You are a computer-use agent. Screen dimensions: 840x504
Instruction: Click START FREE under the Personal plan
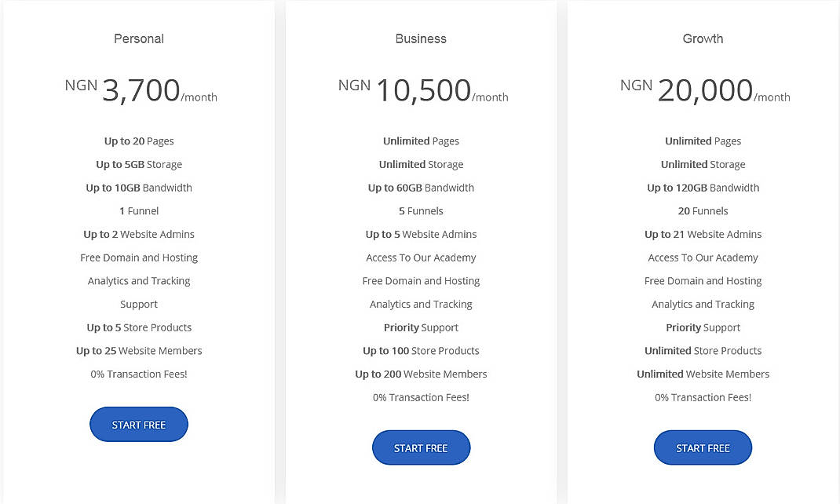click(138, 424)
